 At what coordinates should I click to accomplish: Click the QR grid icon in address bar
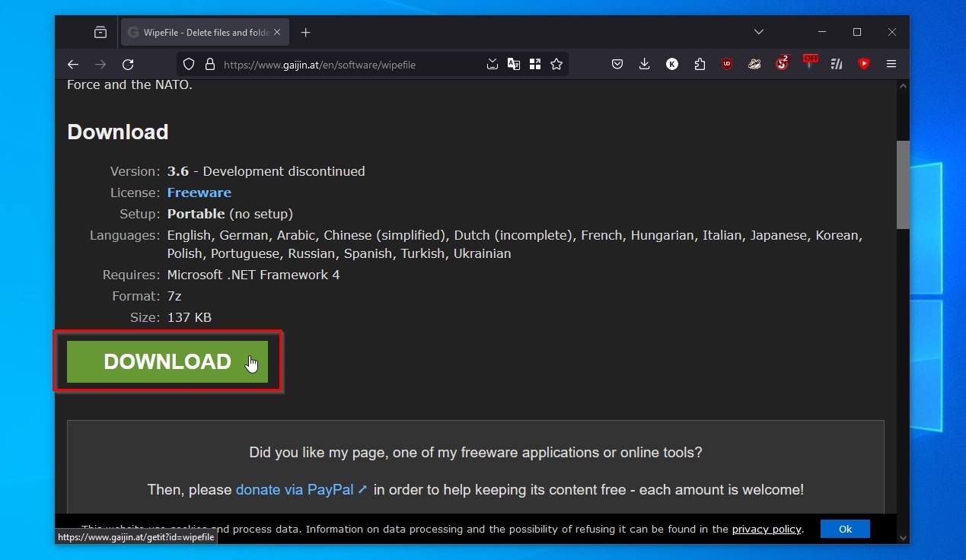click(535, 65)
